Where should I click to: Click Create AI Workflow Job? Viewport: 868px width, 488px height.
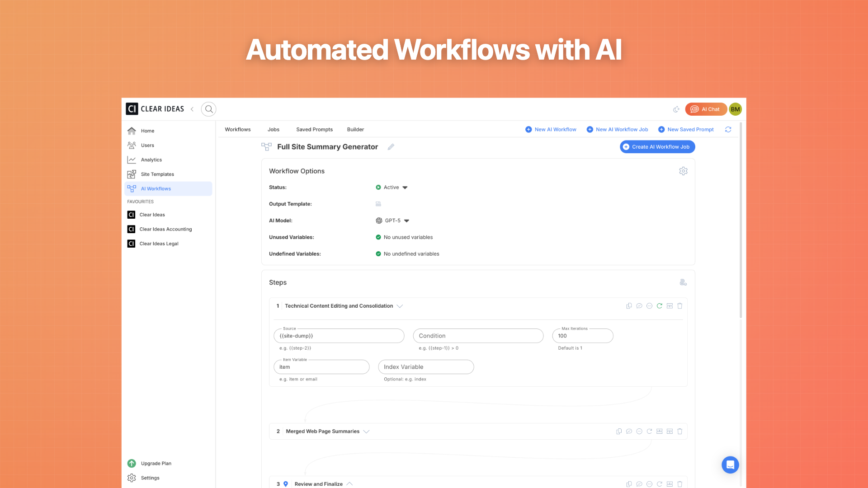click(x=657, y=146)
